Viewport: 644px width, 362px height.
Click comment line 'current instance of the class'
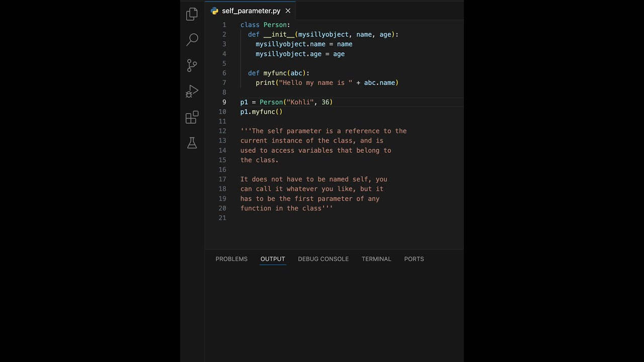[x=312, y=141]
